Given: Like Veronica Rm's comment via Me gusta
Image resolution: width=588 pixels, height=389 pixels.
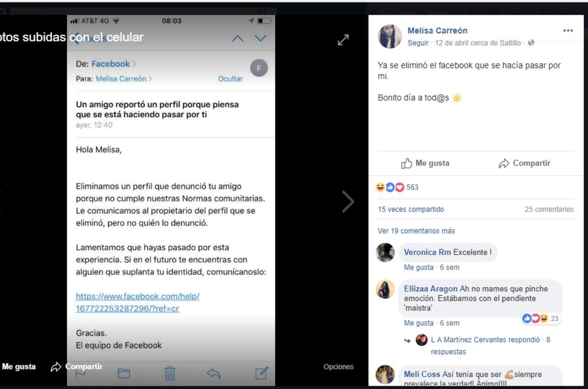Looking at the screenshot, I should tap(418, 267).
